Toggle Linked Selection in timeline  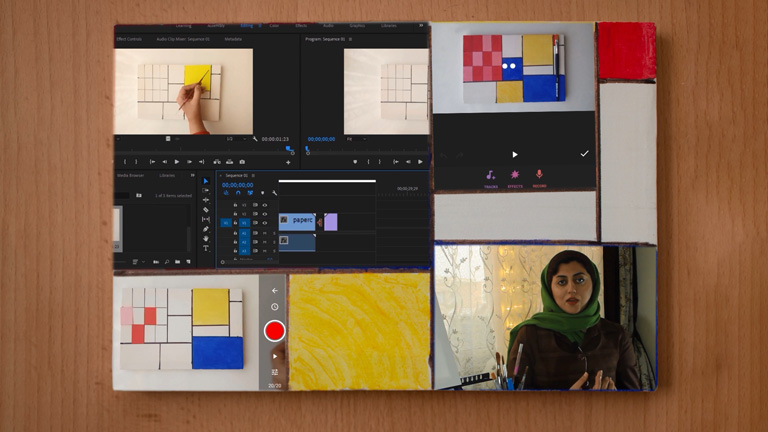click(250, 193)
